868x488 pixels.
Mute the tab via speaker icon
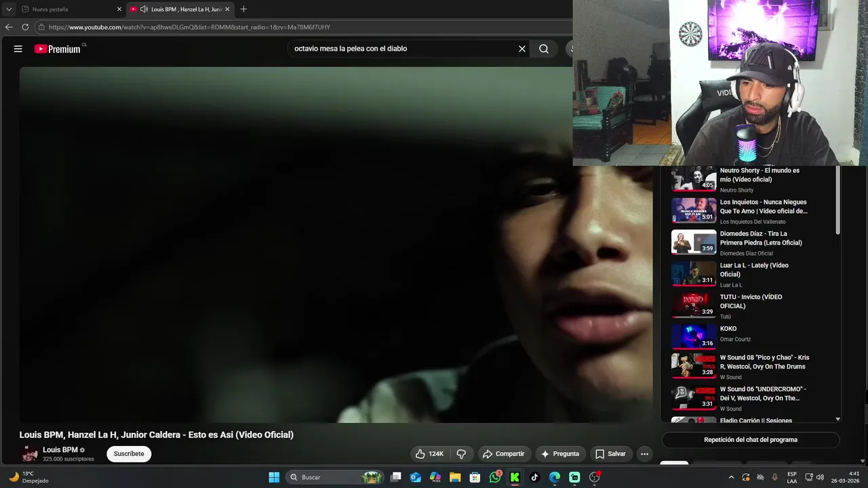(144, 9)
